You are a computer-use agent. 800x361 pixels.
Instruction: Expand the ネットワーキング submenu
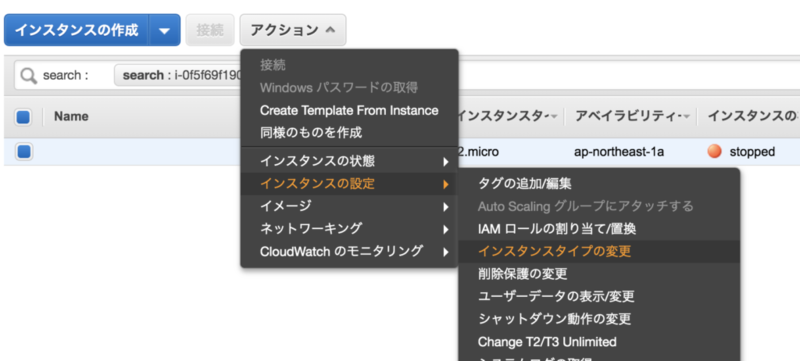click(x=349, y=229)
